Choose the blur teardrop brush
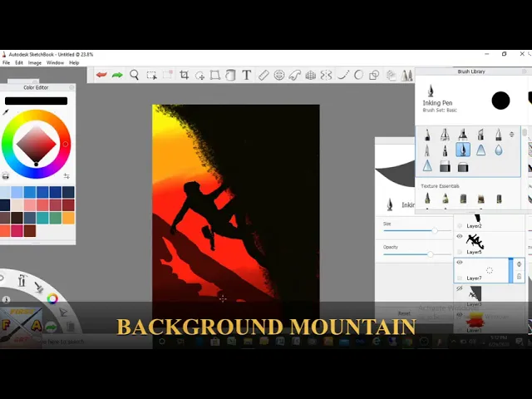 (498, 150)
